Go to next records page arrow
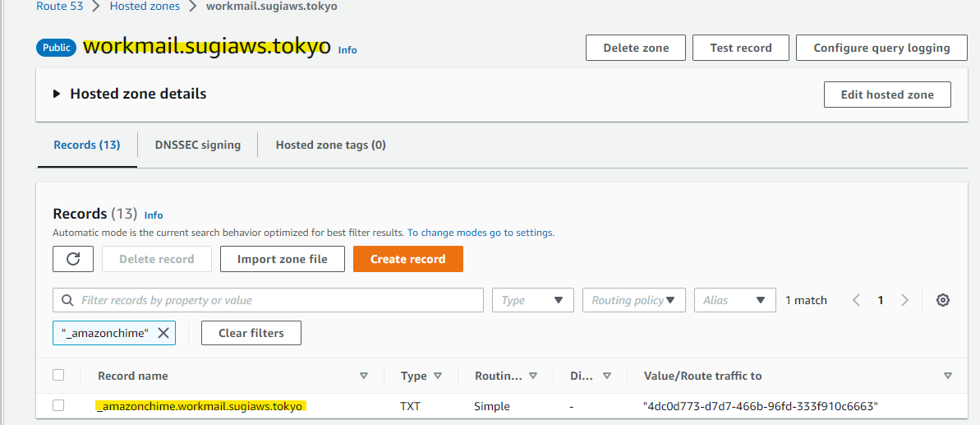 pyautogui.click(x=904, y=300)
